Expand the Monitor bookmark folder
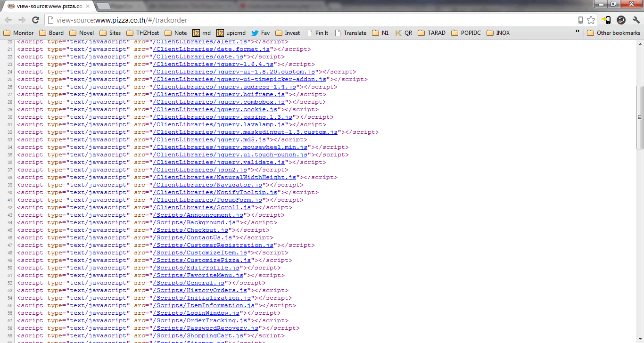 [x=18, y=33]
